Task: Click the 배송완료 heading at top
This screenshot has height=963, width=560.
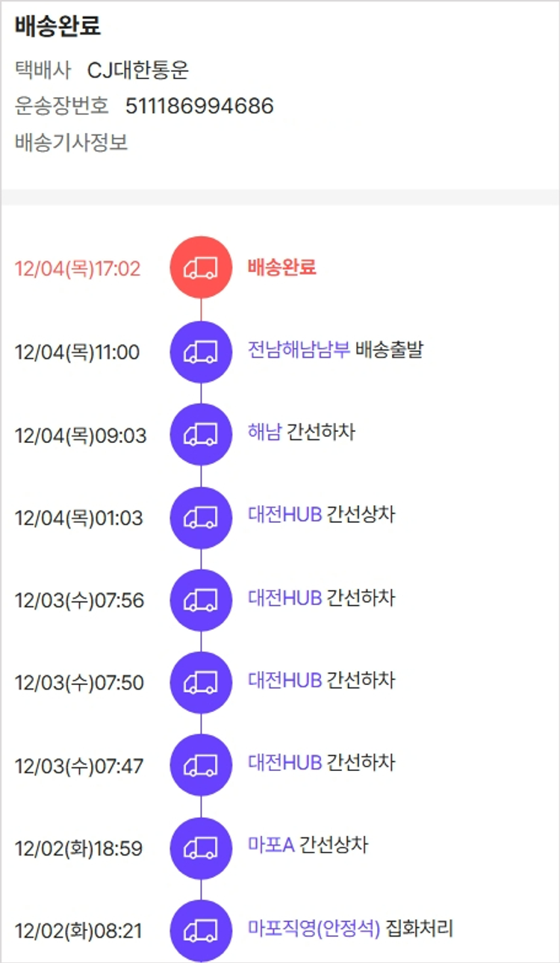Action: click(57, 27)
